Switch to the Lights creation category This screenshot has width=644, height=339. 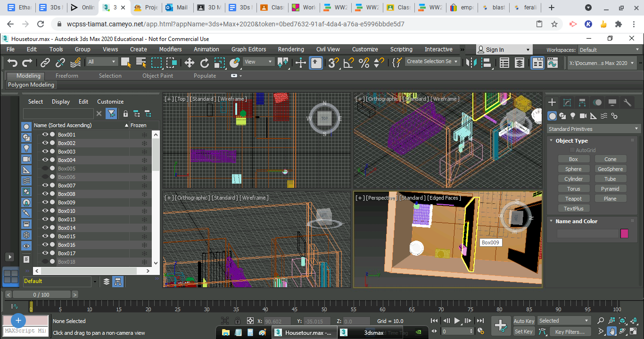tap(573, 116)
